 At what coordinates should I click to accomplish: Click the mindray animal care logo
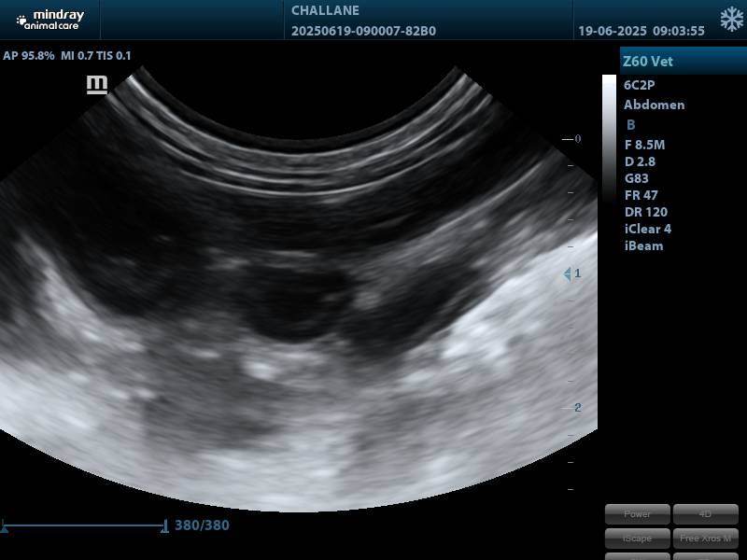click(50, 20)
